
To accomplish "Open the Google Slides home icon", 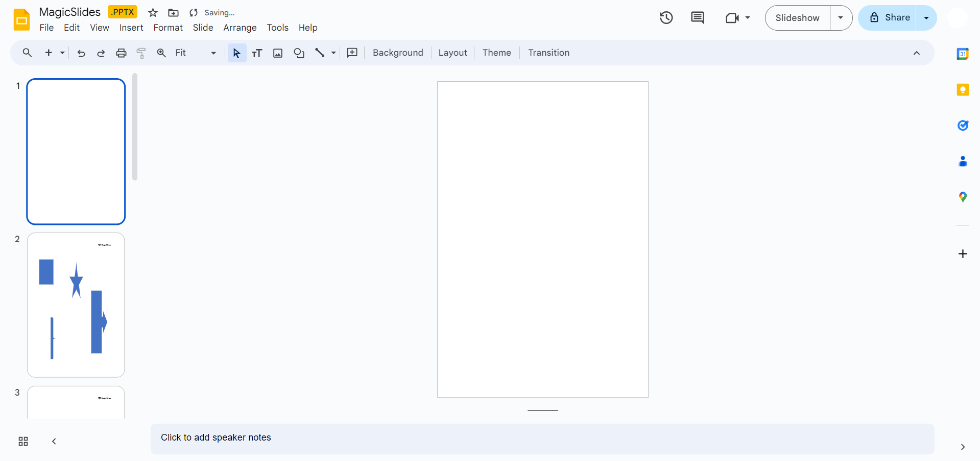I will (21, 20).
